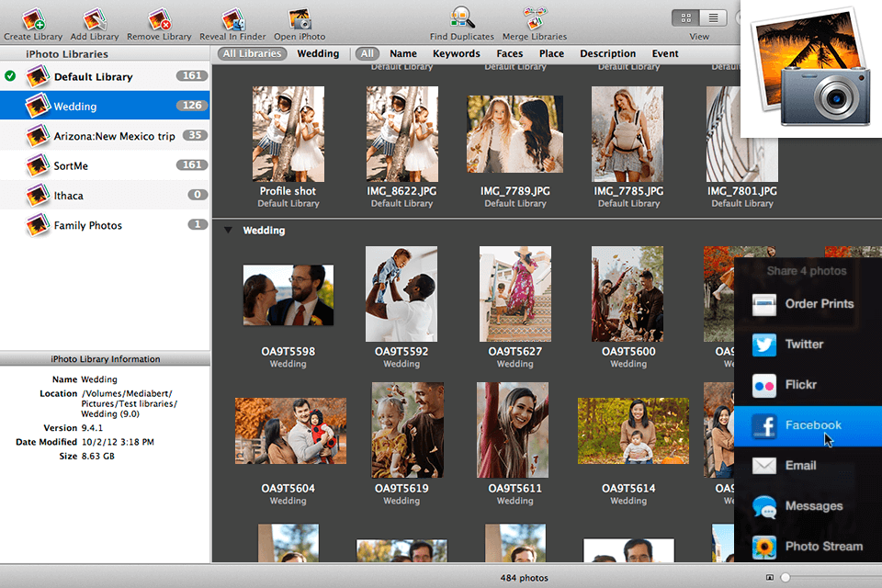Viewport: 882px width, 588px height.
Task: Click the Flickr icon in share menu
Action: point(763,386)
